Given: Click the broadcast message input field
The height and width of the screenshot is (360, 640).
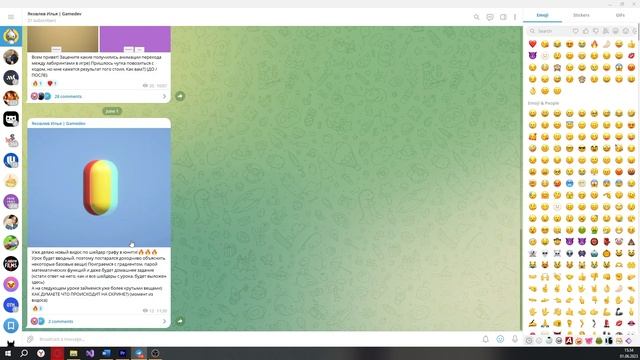Looking at the screenshot, I should (257, 339).
